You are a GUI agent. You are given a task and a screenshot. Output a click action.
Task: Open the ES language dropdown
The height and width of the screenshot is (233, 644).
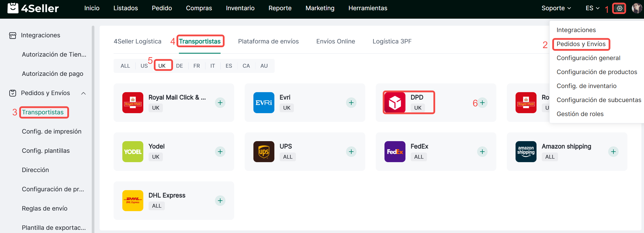click(592, 8)
